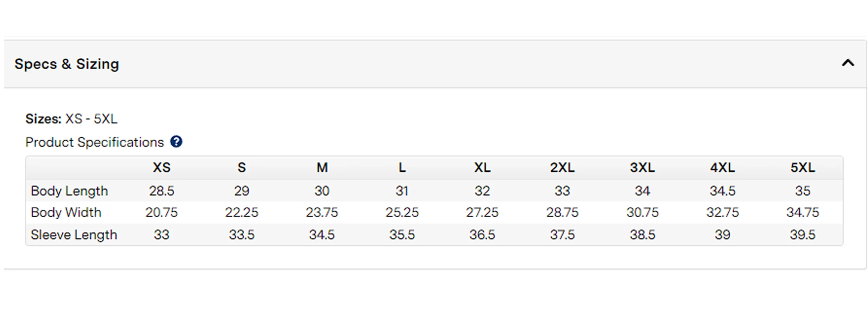Screen dimensions: 868x312
Task: Click the 5XL column header
Action: click(x=803, y=167)
